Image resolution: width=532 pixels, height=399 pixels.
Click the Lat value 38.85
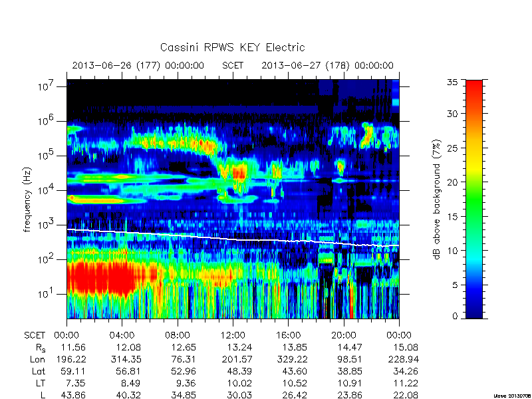tap(350, 372)
